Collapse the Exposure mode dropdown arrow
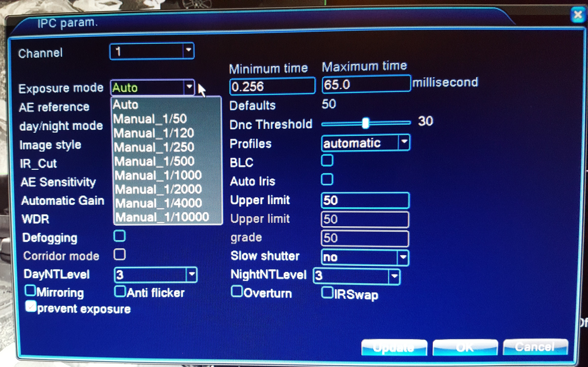Viewport: 588px width, 367px height. pyautogui.click(x=189, y=87)
